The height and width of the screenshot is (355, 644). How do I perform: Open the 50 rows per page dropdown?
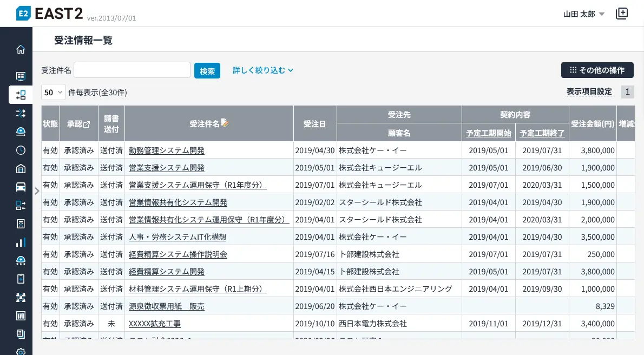[53, 92]
